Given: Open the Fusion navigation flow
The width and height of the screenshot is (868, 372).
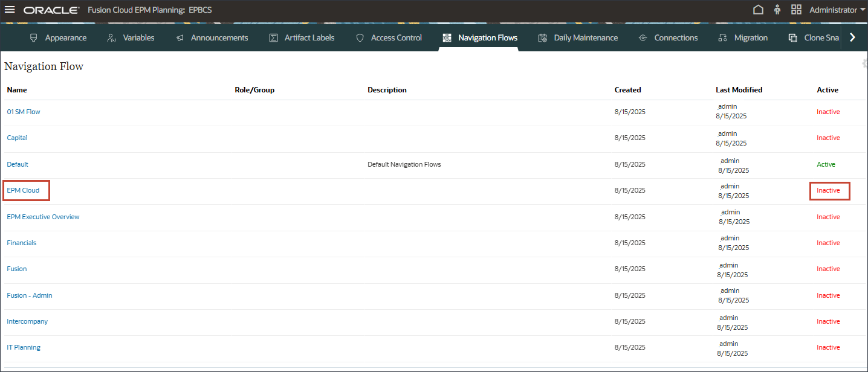Looking at the screenshot, I should coord(17,269).
